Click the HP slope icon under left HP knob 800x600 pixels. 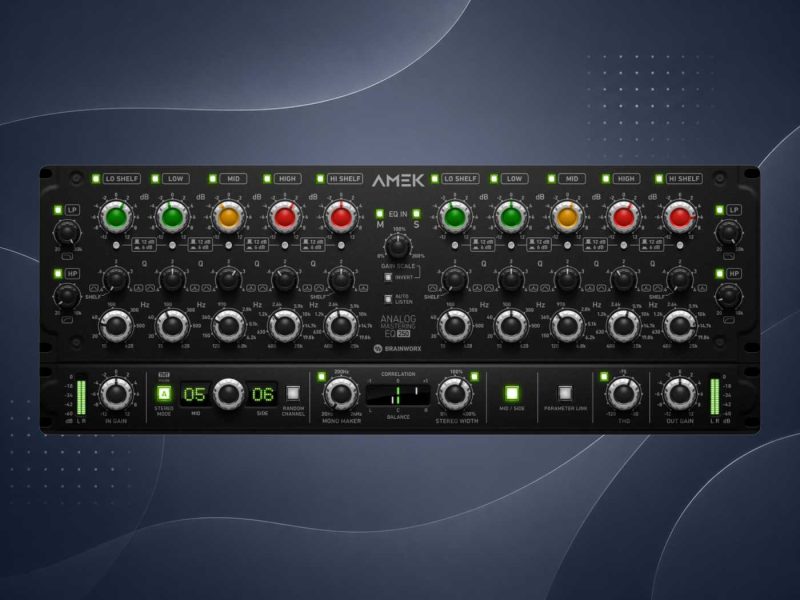click(x=66, y=320)
